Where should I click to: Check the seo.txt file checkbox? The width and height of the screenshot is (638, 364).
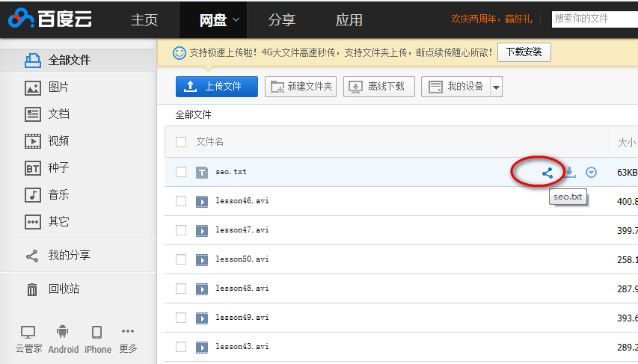181,172
